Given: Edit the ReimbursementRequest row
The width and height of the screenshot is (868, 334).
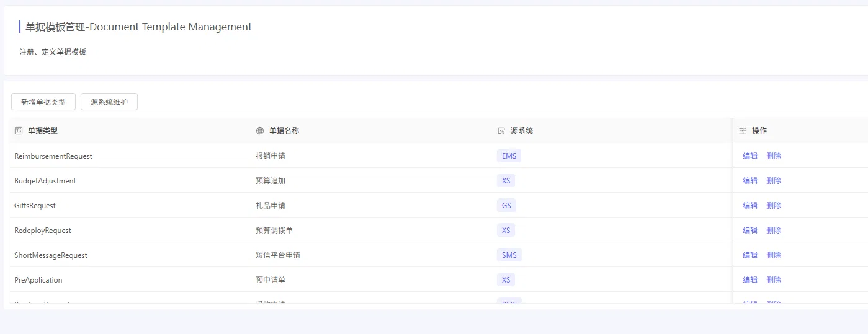Looking at the screenshot, I should coord(750,156).
